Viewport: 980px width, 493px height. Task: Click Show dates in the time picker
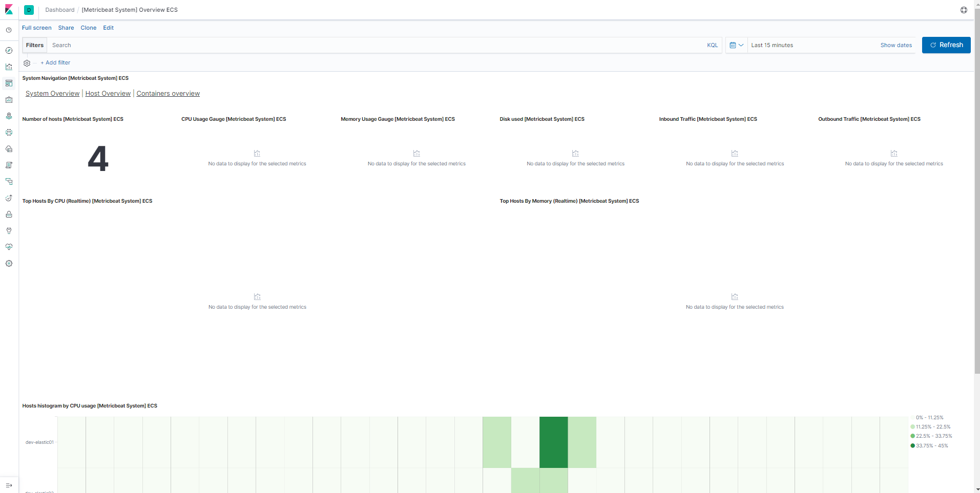coord(896,45)
